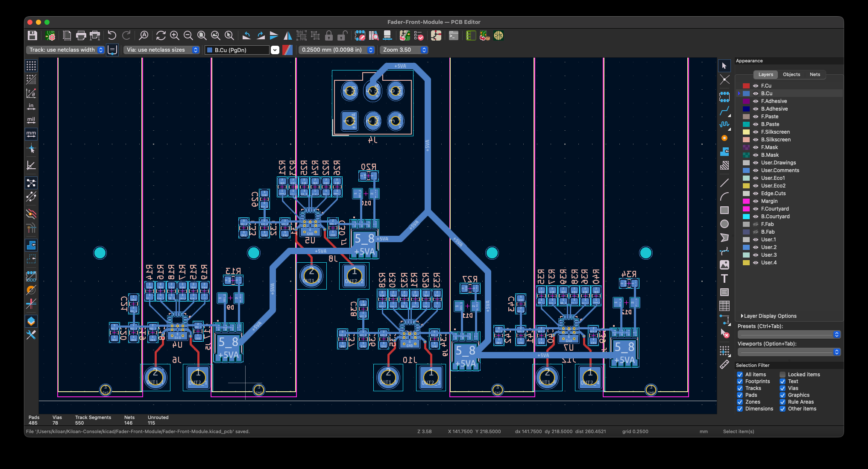The image size is (868, 469).
Task: Open the Track width dropdown
Action: (x=66, y=50)
